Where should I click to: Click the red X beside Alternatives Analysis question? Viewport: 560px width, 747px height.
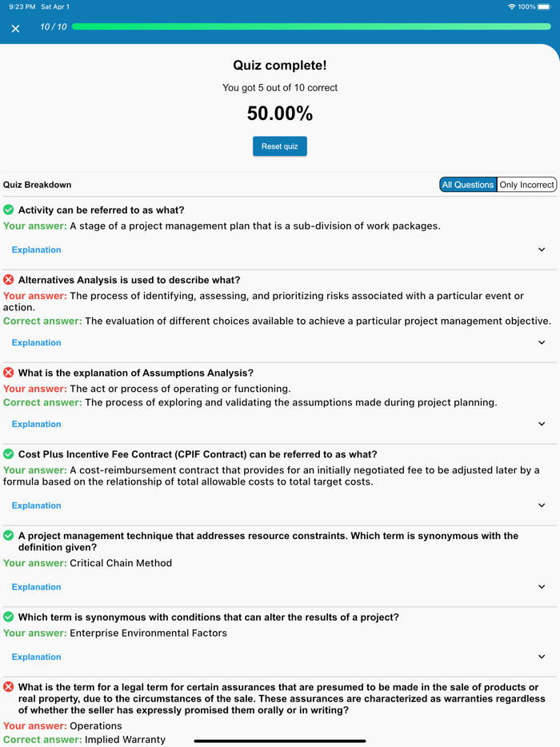pos(7,280)
